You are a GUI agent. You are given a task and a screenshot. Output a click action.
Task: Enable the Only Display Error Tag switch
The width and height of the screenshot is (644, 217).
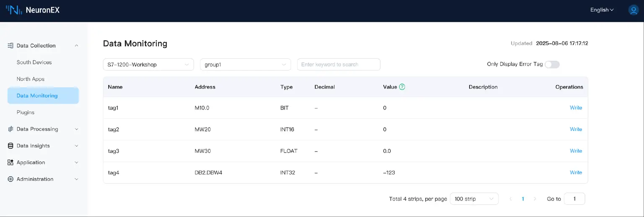[552, 64]
